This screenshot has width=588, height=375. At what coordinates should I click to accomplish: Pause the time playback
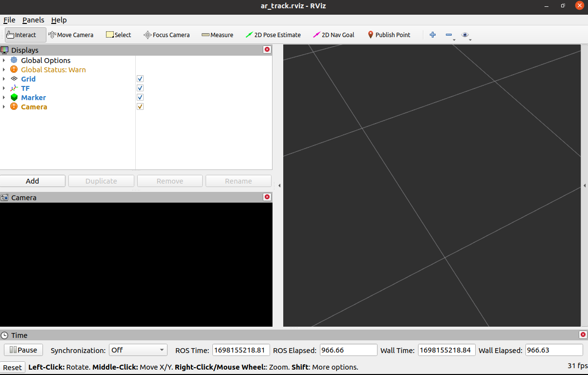(x=23, y=350)
